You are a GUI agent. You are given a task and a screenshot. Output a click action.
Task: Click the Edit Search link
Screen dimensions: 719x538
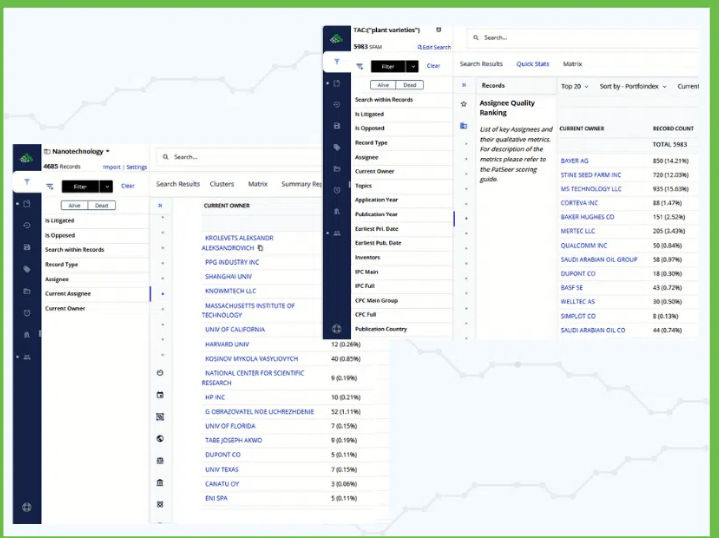434,47
